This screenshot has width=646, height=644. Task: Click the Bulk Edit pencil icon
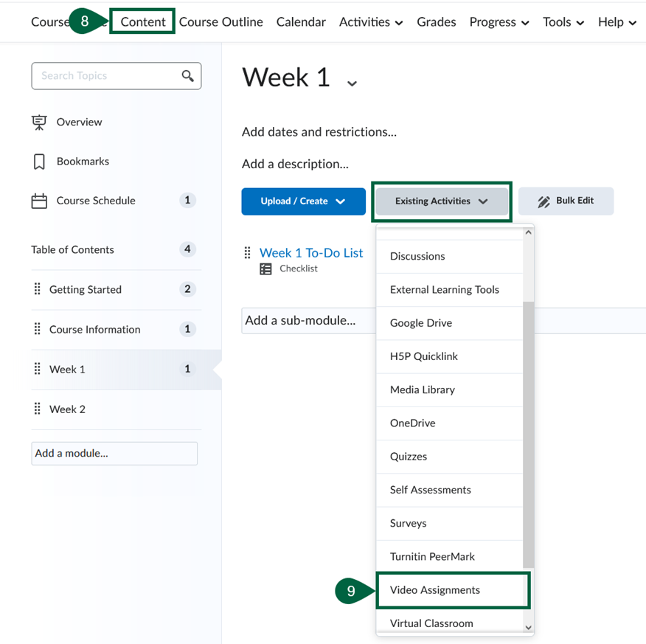[544, 201]
